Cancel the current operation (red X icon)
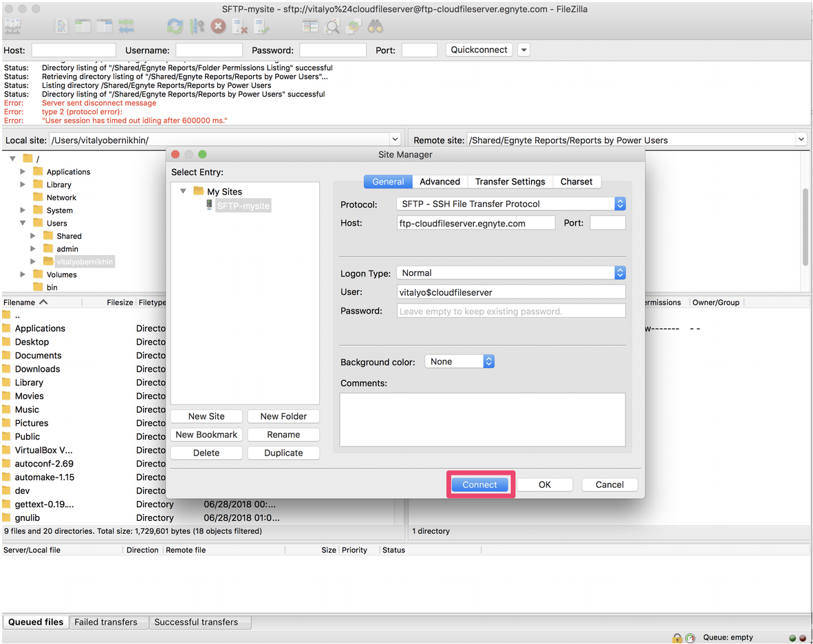813x644 pixels. click(x=218, y=26)
